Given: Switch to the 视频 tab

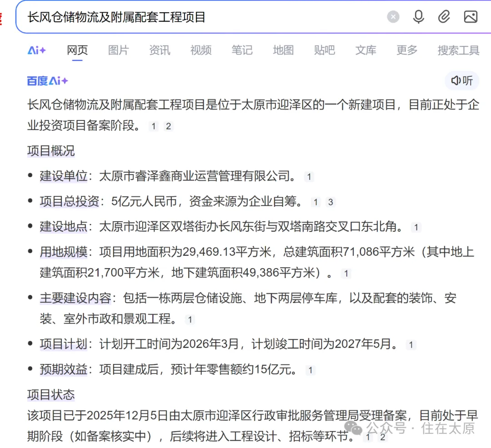Looking at the screenshot, I should coord(200,50).
